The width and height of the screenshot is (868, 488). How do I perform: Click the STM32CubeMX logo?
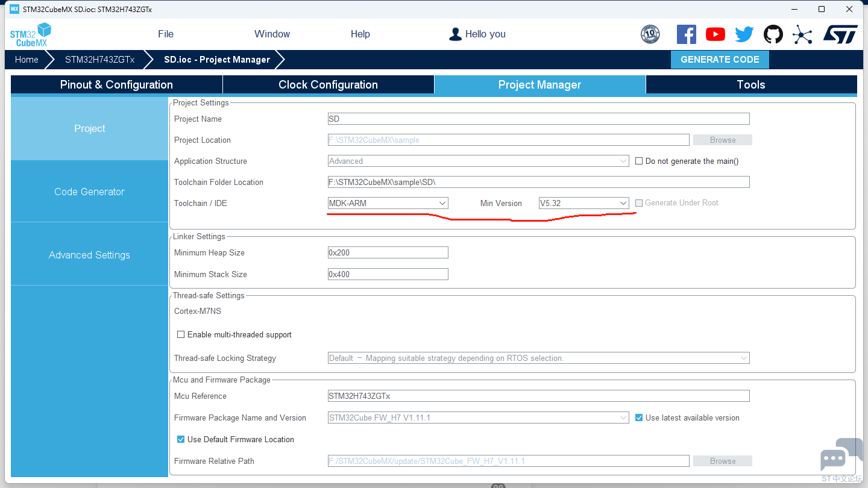click(31, 34)
